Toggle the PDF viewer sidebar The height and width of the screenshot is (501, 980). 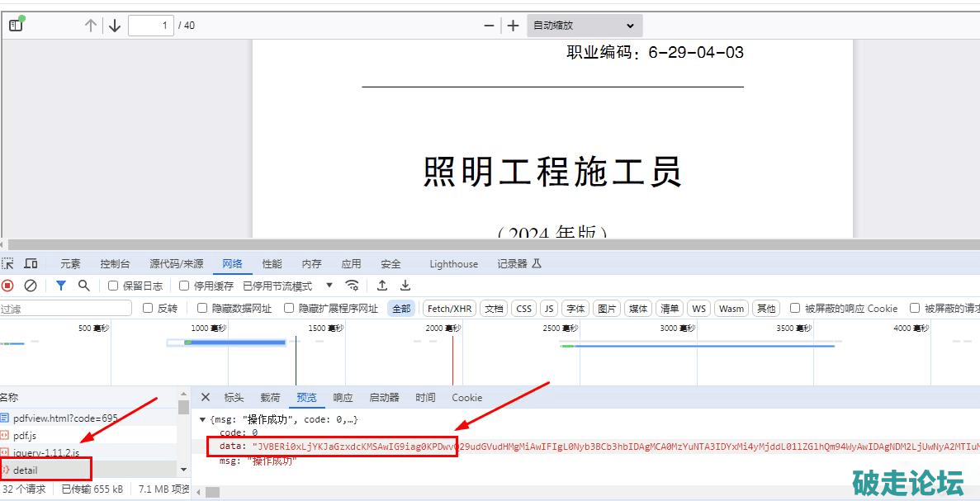click(x=16, y=25)
